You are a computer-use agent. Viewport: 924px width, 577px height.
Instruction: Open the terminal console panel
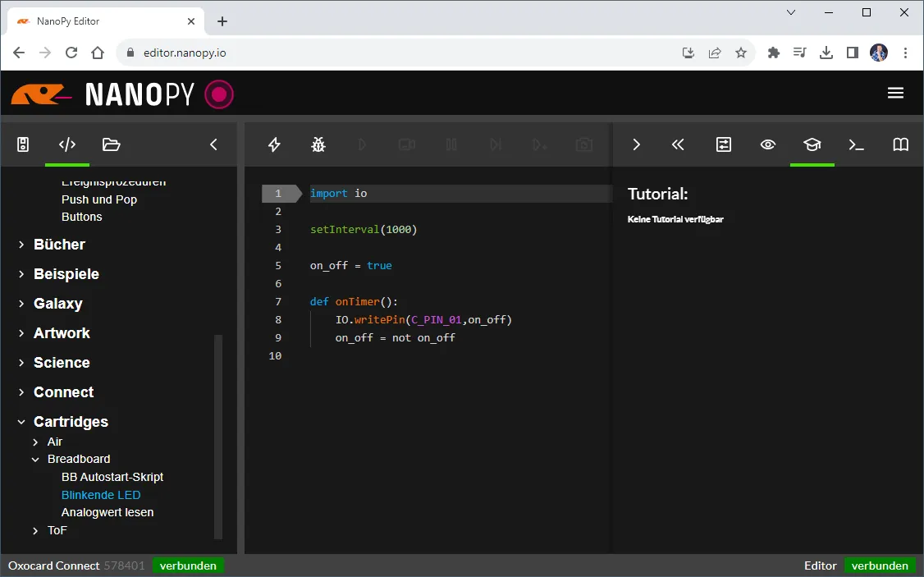point(856,144)
